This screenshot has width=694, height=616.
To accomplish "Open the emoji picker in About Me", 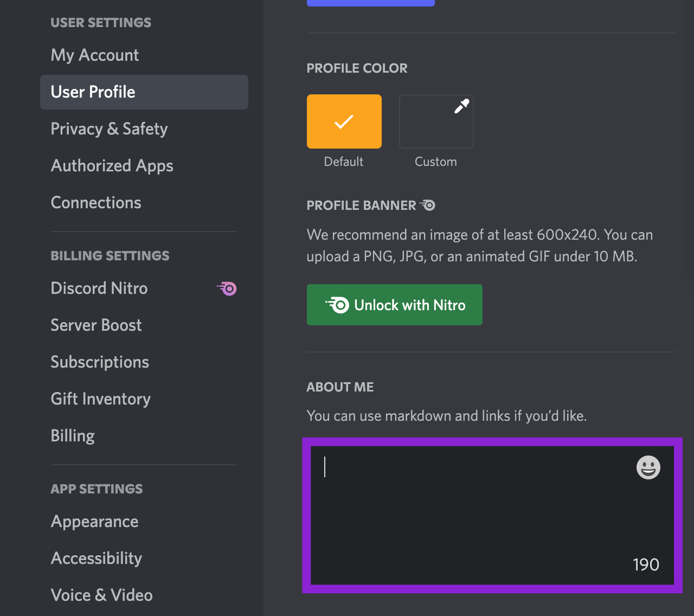I will [648, 467].
